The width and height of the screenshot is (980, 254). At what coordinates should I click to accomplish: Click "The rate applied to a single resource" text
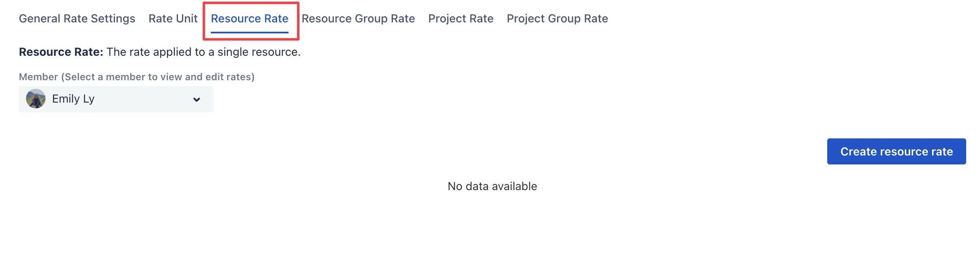(x=203, y=52)
